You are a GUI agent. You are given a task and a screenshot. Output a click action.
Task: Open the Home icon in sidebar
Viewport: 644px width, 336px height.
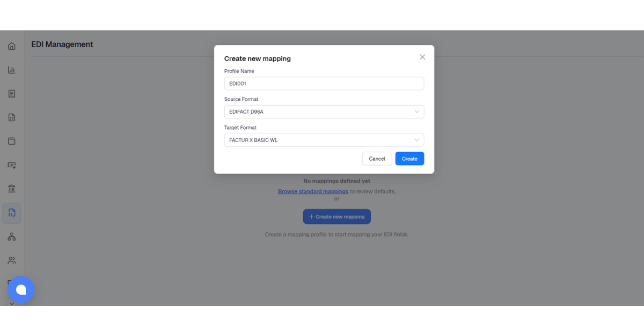coord(12,46)
